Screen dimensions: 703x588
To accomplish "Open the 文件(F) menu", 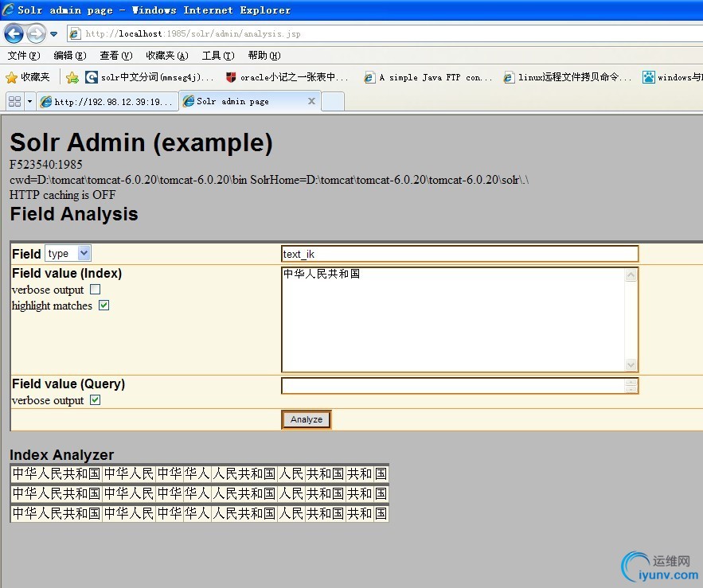I will pos(24,56).
